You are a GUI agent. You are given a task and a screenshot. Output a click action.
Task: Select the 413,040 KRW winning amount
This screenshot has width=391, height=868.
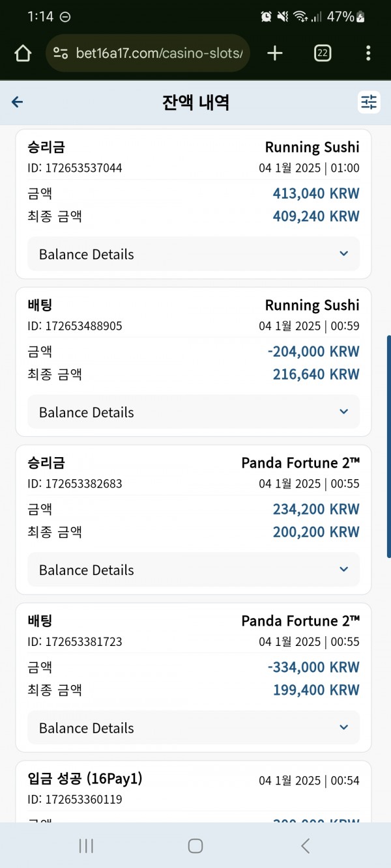(x=316, y=193)
